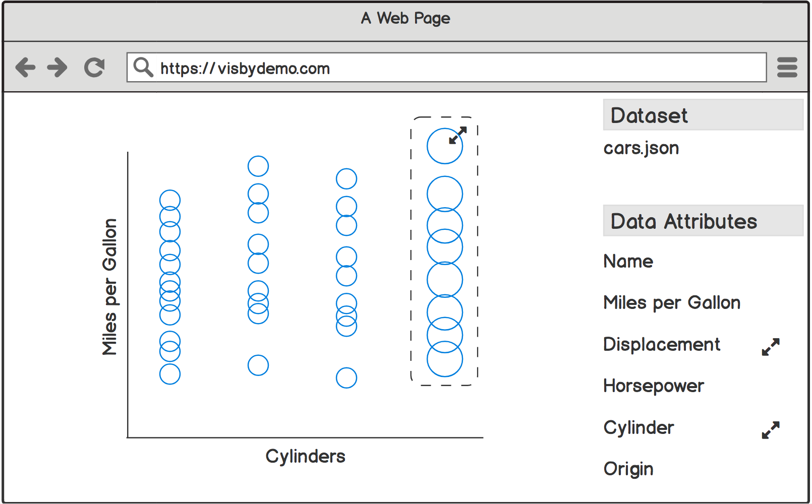
Task: Open the cars.json dataset
Action: (x=641, y=148)
